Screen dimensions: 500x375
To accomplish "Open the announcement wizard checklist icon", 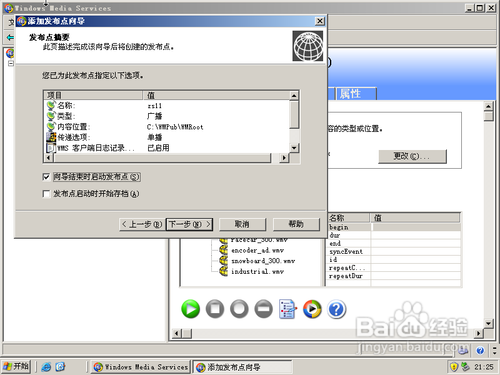I will click(x=287, y=309).
